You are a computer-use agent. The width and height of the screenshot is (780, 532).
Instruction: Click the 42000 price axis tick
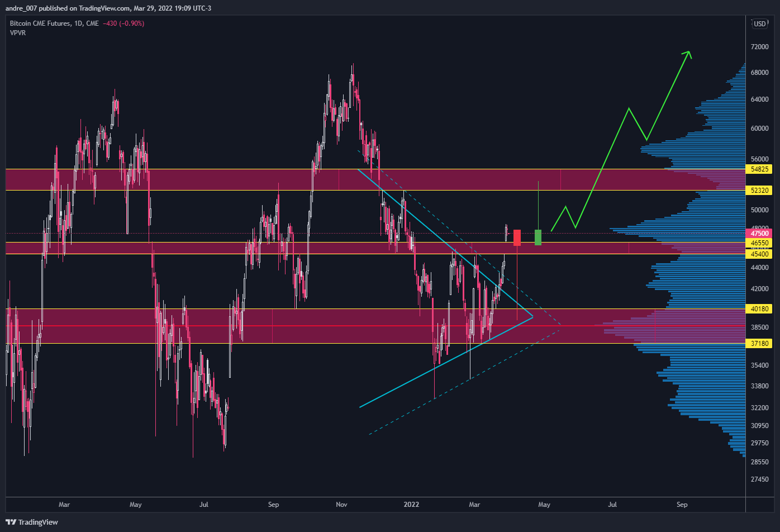(x=760, y=289)
